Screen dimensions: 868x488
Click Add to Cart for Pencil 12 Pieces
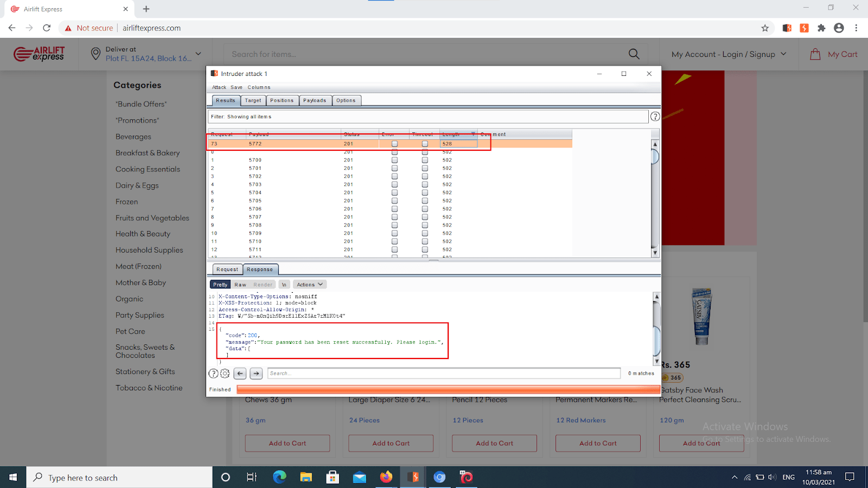(x=494, y=443)
